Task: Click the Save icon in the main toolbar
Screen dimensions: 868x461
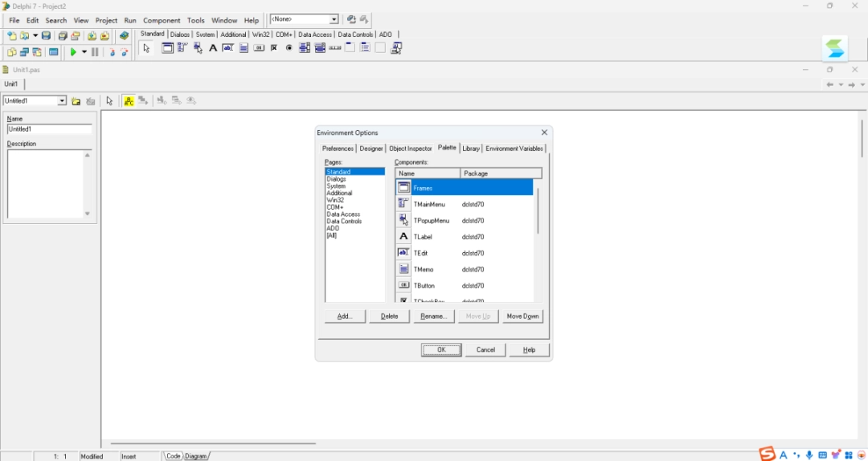Action: [x=46, y=36]
